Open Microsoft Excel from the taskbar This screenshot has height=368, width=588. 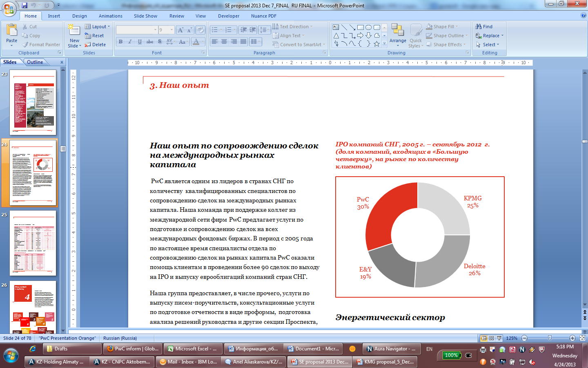click(193, 349)
